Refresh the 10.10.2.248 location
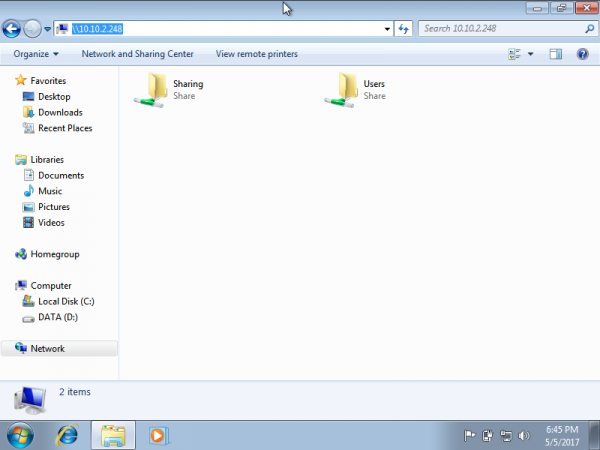Image resolution: width=600 pixels, height=450 pixels. click(x=403, y=29)
